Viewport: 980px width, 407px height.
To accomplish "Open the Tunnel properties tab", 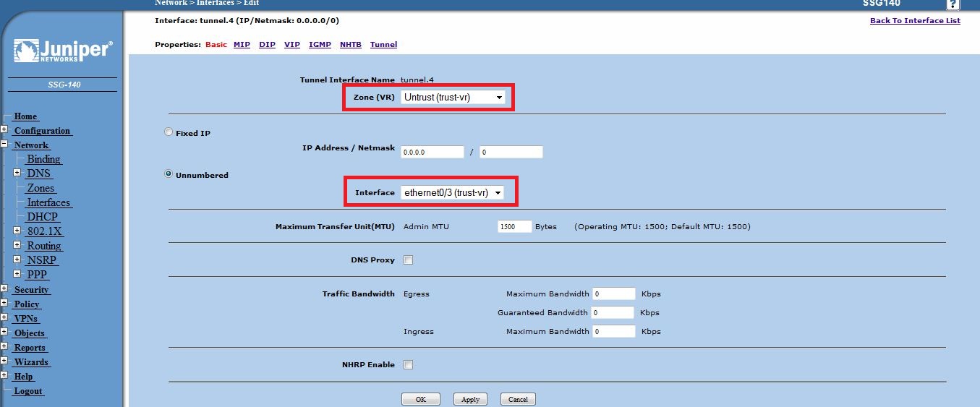I will 383,45.
